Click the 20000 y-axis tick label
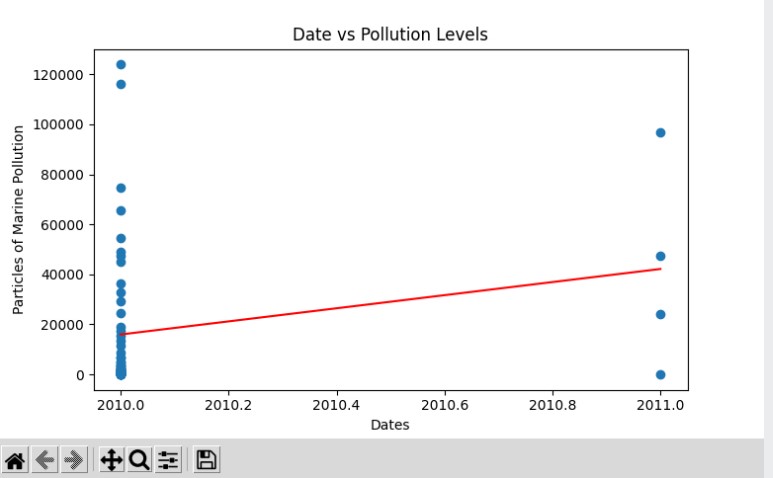 click(x=62, y=325)
